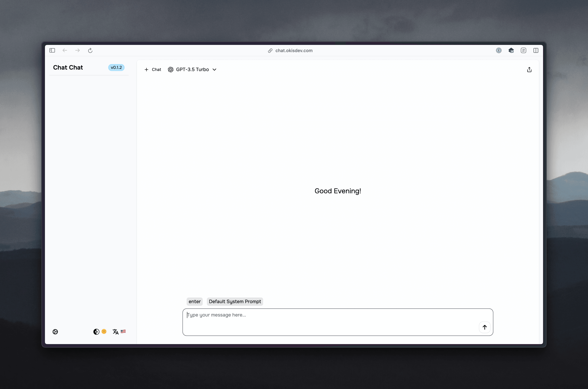Click the translation language icon
588x389 pixels.
point(115,331)
